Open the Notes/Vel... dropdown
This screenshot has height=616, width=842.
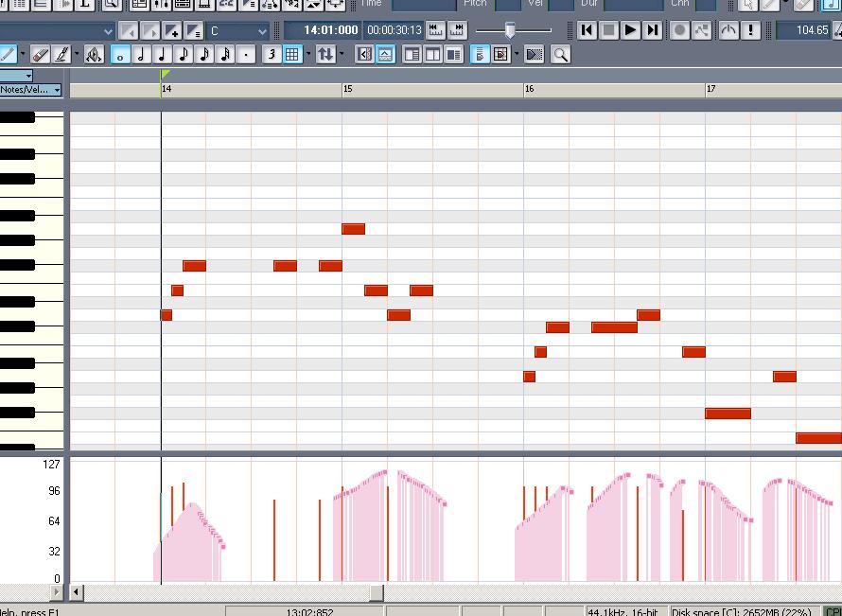30,90
